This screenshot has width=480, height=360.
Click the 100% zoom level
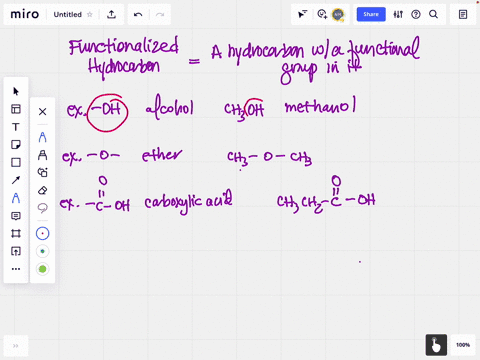(x=463, y=345)
